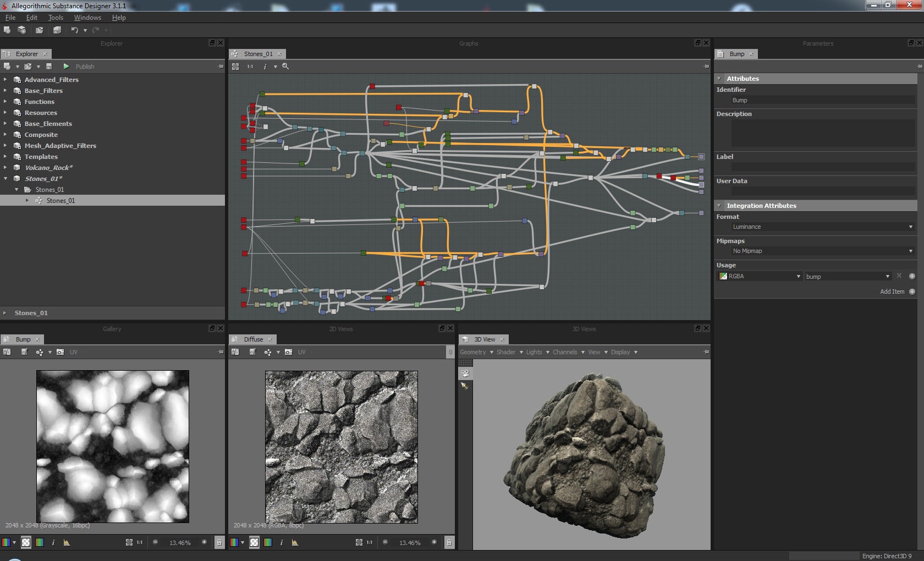Click the histogram icon in the Diffuse view statusbar
This screenshot has width=924, height=561.
[295, 542]
